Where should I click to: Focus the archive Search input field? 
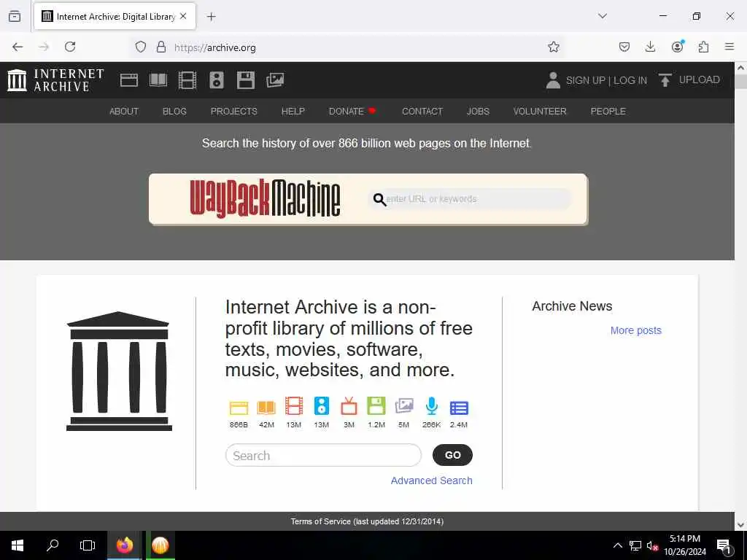click(323, 455)
